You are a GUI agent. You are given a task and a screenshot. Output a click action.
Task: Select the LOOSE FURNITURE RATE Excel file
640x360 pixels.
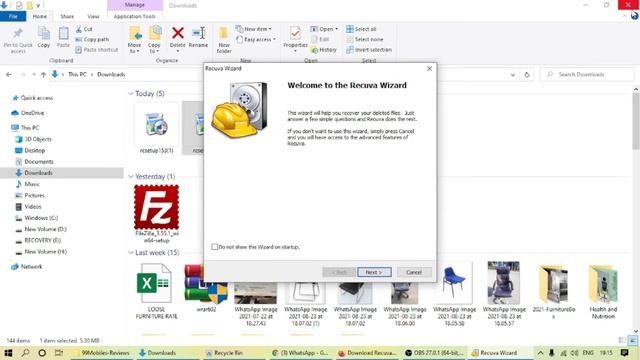click(x=156, y=291)
